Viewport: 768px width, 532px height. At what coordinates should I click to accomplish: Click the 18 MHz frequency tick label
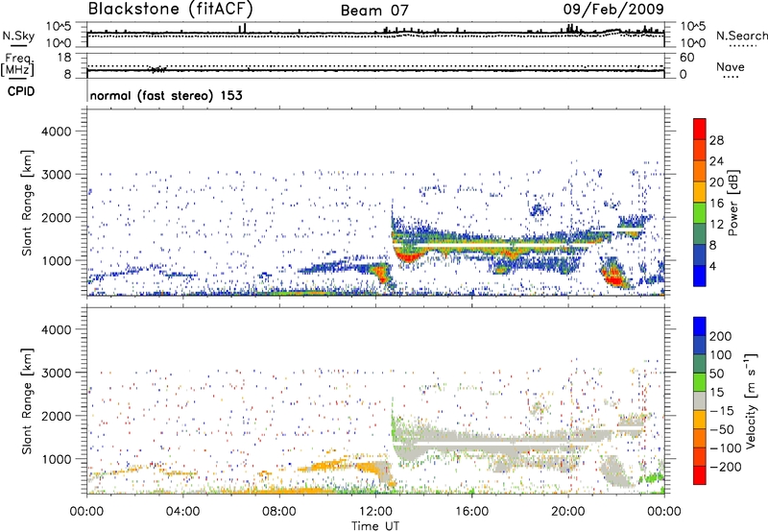coord(64,58)
